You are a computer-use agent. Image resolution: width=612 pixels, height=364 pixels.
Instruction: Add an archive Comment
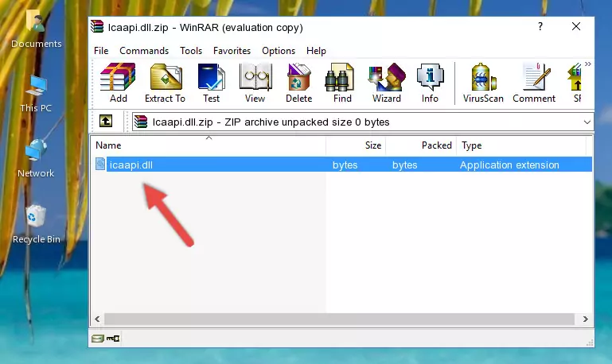pyautogui.click(x=534, y=83)
